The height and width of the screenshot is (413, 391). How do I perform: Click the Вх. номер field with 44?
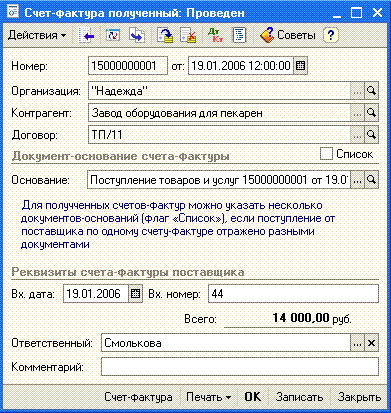pyautogui.click(x=293, y=294)
